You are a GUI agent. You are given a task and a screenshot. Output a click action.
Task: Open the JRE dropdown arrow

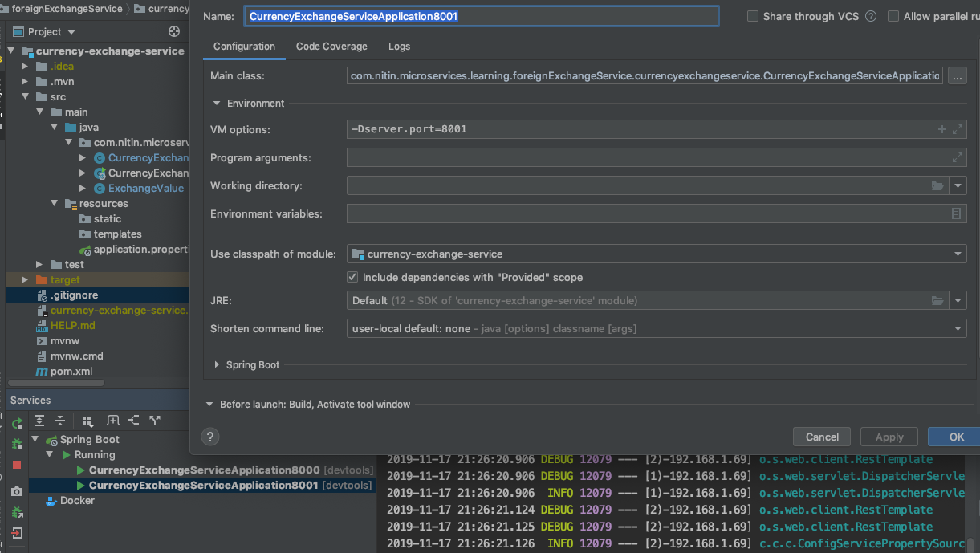958,301
